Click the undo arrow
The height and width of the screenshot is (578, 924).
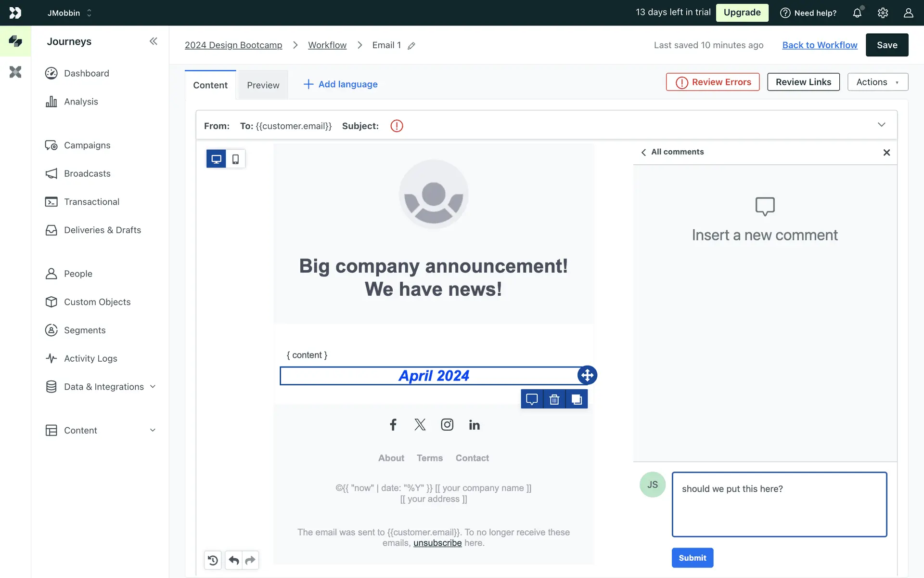(x=234, y=560)
